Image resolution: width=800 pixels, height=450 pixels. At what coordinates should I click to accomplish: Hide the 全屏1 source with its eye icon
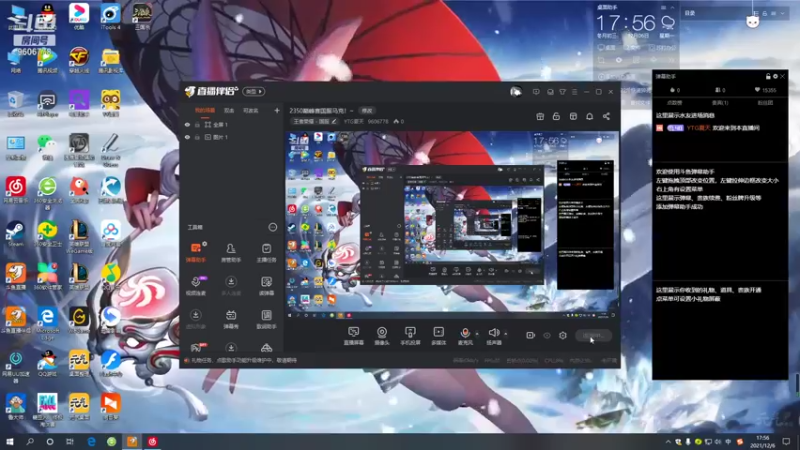[187, 124]
